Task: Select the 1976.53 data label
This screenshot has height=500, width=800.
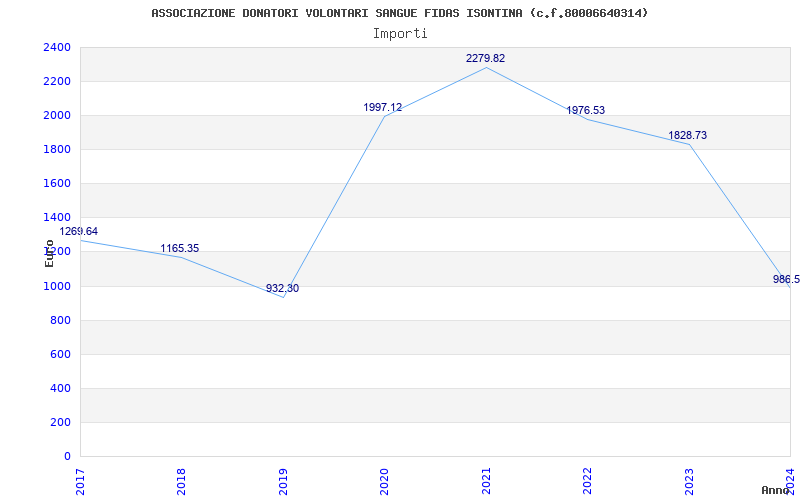Action: (585, 110)
